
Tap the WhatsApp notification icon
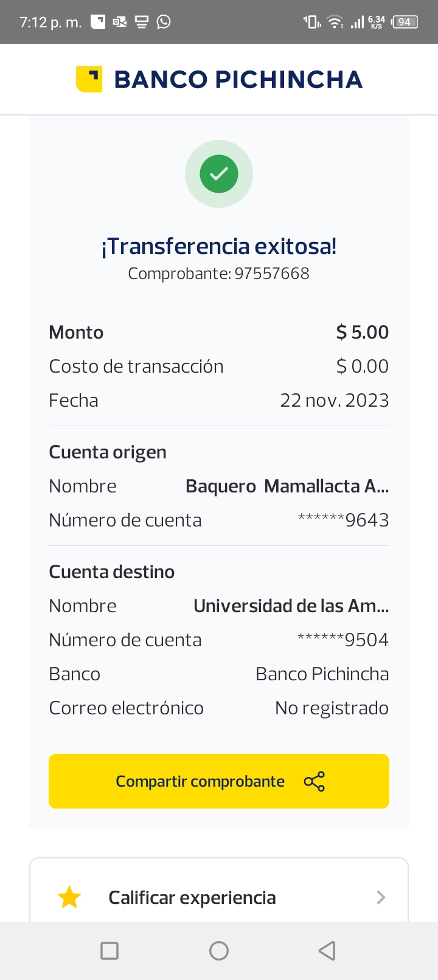tap(164, 22)
